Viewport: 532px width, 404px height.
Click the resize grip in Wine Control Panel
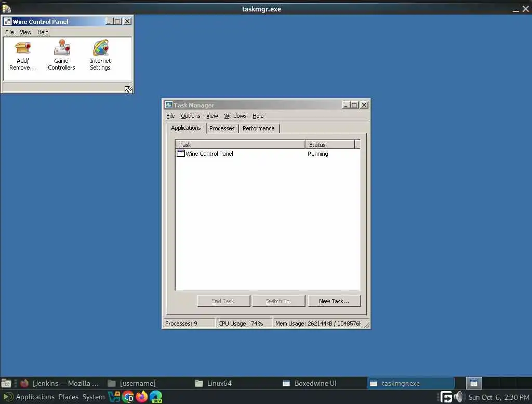tap(128, 89)
